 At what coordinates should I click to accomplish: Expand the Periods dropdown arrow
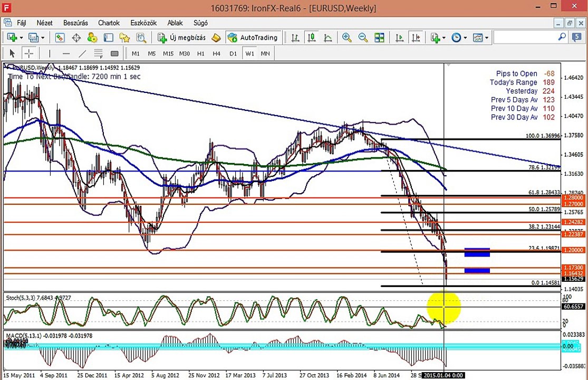[x=465, y=38]
